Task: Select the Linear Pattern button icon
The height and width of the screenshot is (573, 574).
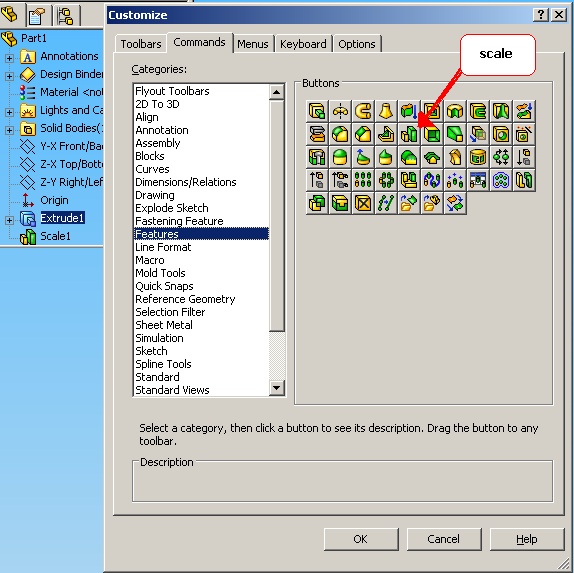Action: click(x=363, y=180)
